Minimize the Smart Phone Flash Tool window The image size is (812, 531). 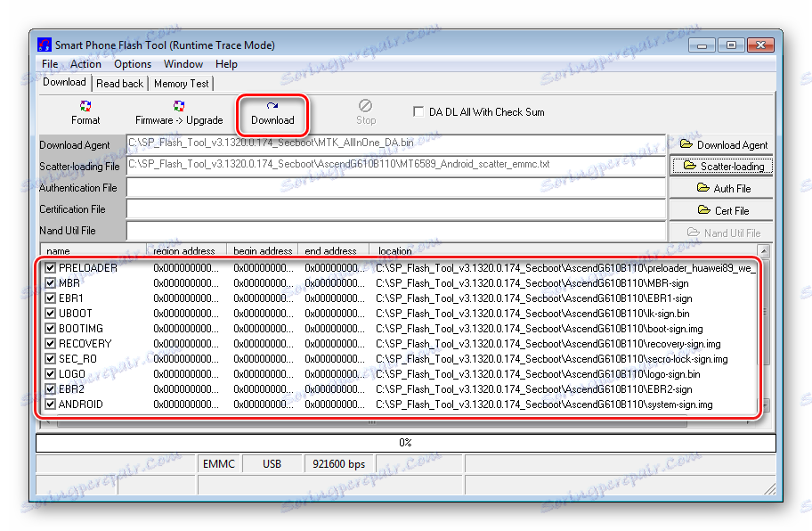(702, 45)
